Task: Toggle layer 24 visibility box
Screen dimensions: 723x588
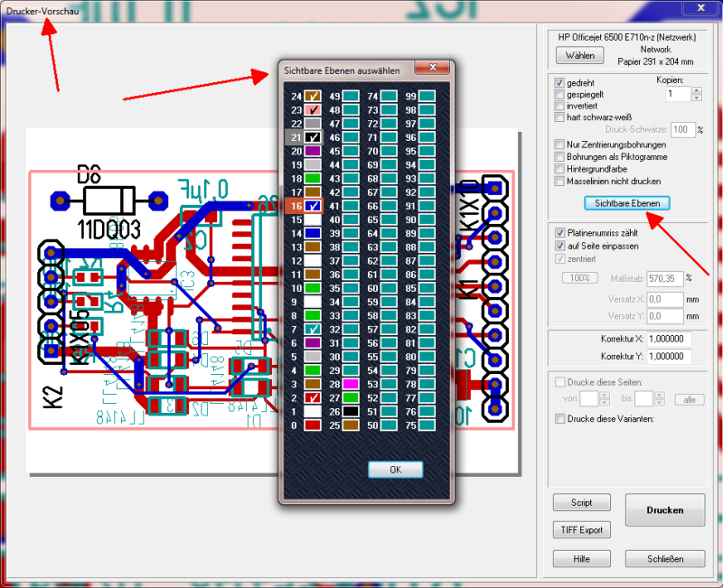Action: click(313, 96)
